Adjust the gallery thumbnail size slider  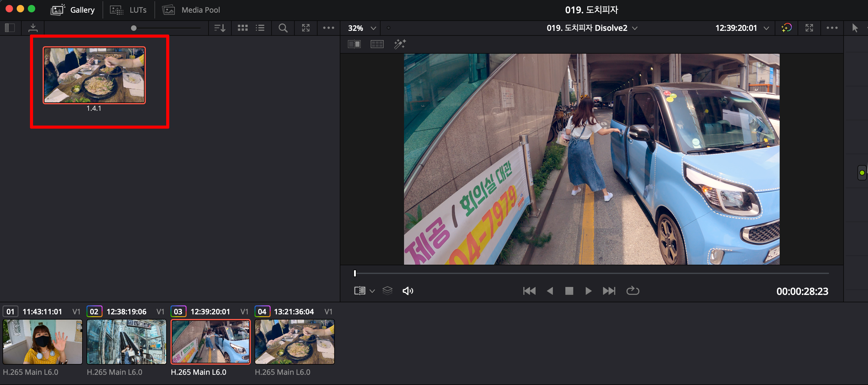(x=134, y=28)
